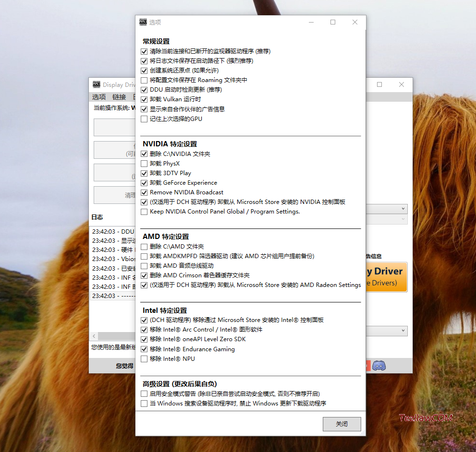Check 卸载 AMD 音频总线驱动
Viewport: 476px width, 452px height.
144,266
